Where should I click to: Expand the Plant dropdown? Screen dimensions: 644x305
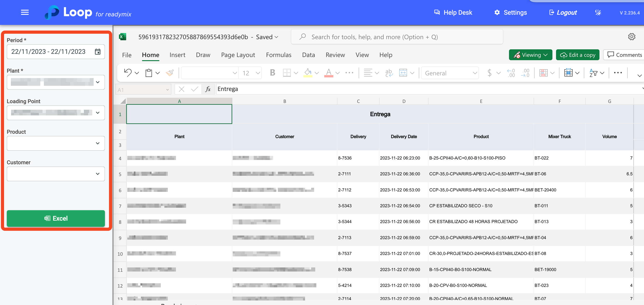pos(97,82)
